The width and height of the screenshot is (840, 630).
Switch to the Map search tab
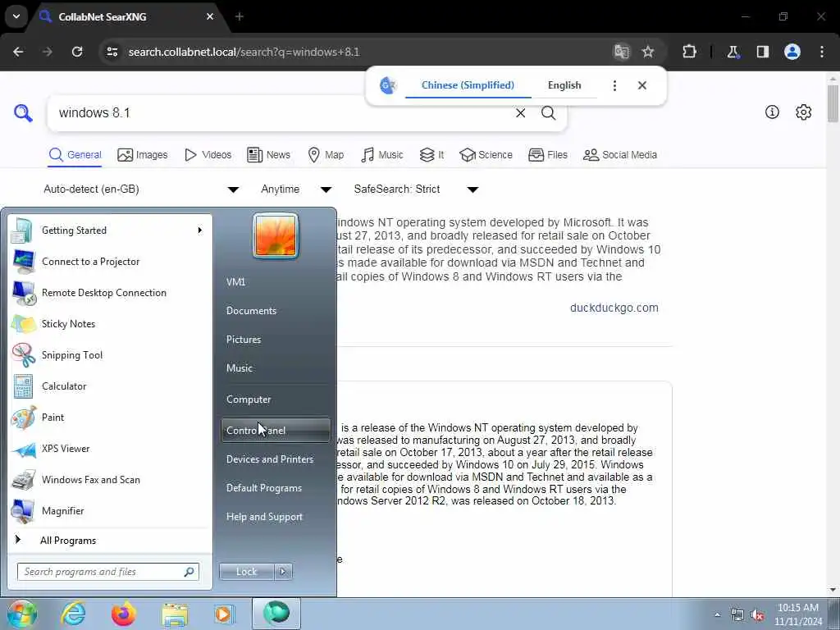[326, 155]
